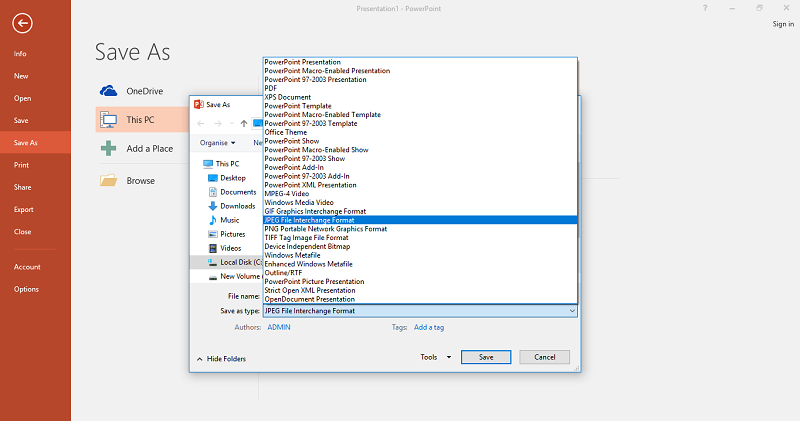Open the Downloads folder in navigation tree
The image size is (800, 421).
pos(237,206)
